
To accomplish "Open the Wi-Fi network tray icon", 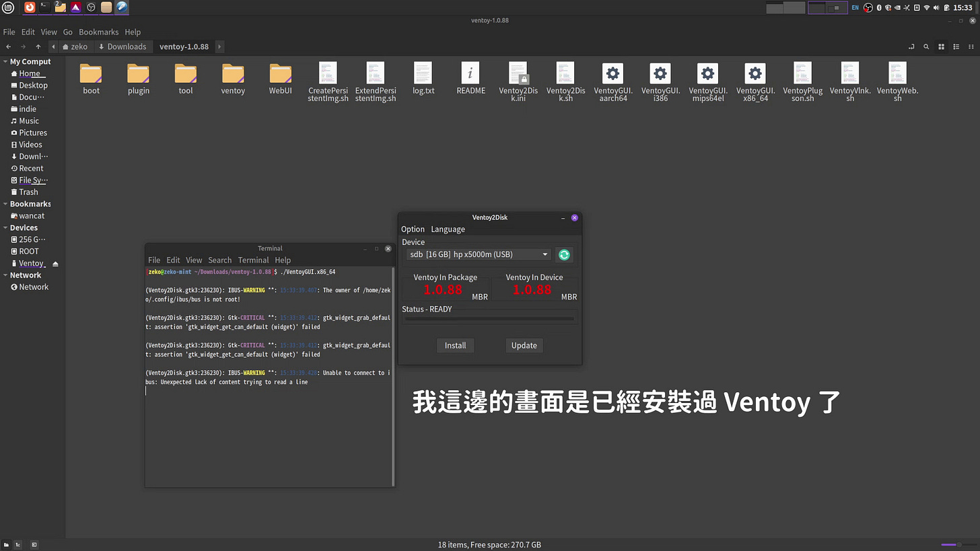I will [x=927, y=7].
